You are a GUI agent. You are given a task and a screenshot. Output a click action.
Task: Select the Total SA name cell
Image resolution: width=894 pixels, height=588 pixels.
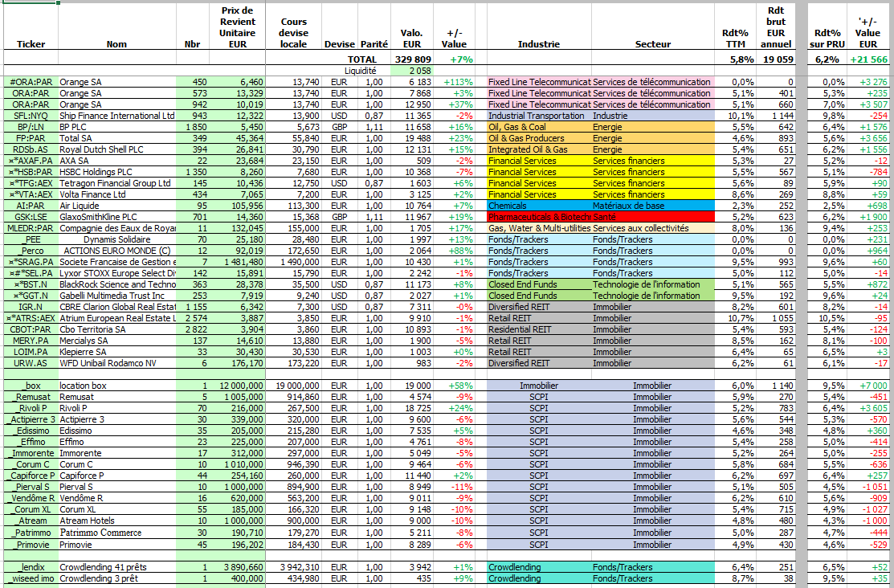pyautogui.click(x=117, y=138)
